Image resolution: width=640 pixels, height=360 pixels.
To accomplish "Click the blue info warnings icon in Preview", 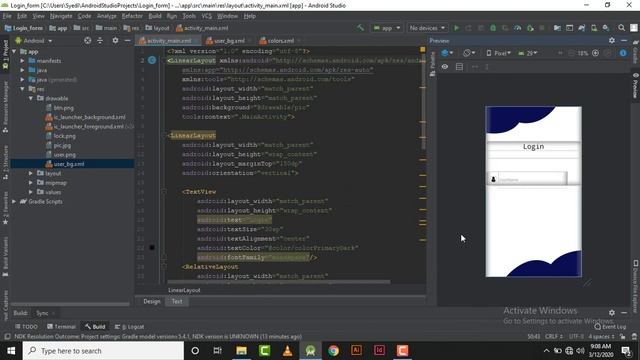I will [x=623, y=53].
